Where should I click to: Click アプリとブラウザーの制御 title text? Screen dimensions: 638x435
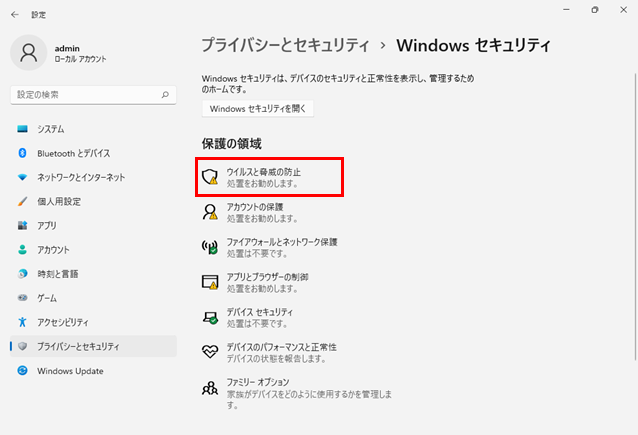tap(267, 277)
